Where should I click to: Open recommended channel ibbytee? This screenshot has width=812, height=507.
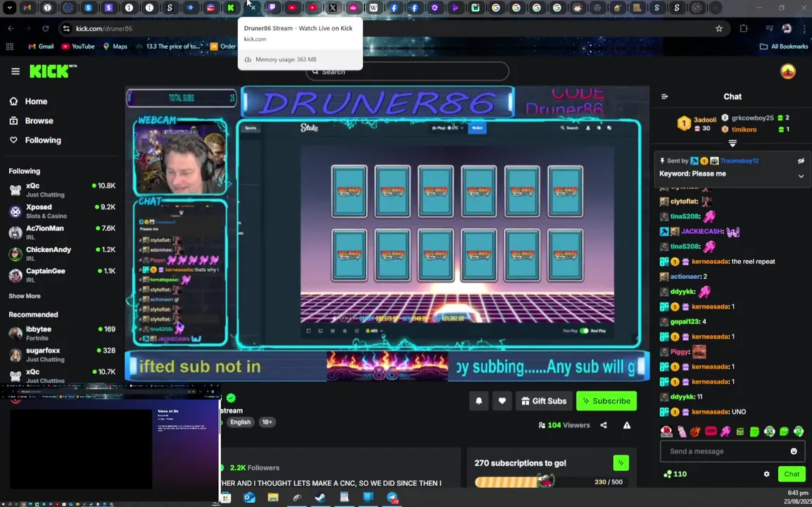[x=62, y=333]
